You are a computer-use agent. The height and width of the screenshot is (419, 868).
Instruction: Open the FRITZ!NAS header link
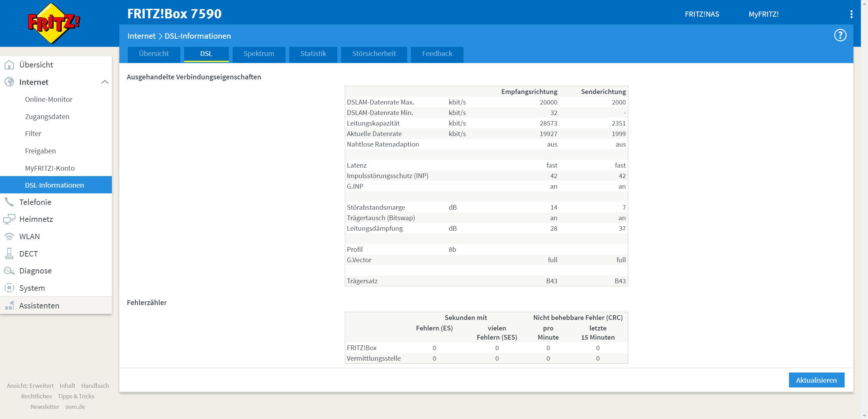coord(702,14)
